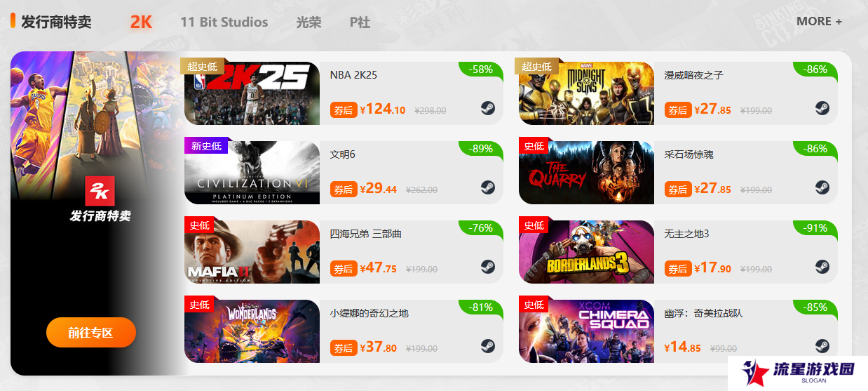Click the Steam icon on NBA 2K25
This screenshot has height=391, width=868.
(x=488, y=108)
